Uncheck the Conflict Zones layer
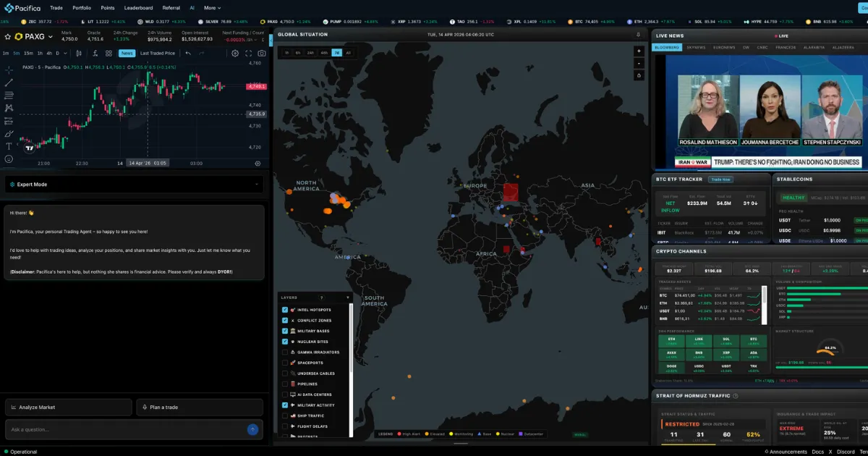The height and width of the screenshot is (456, 868). 285,321
